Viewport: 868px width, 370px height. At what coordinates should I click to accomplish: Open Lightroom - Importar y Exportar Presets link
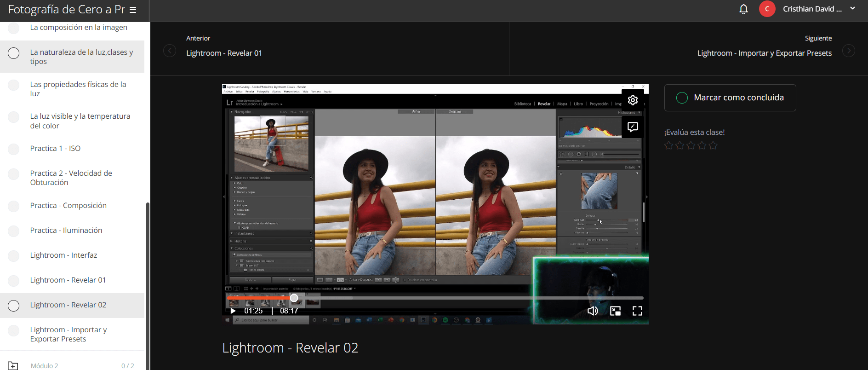pos(764,53)
